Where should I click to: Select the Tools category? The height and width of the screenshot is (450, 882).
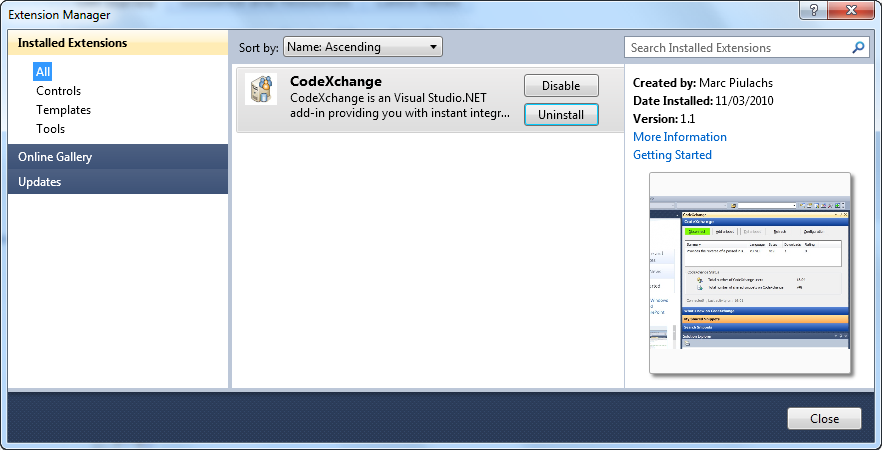[x=51, y=129]
